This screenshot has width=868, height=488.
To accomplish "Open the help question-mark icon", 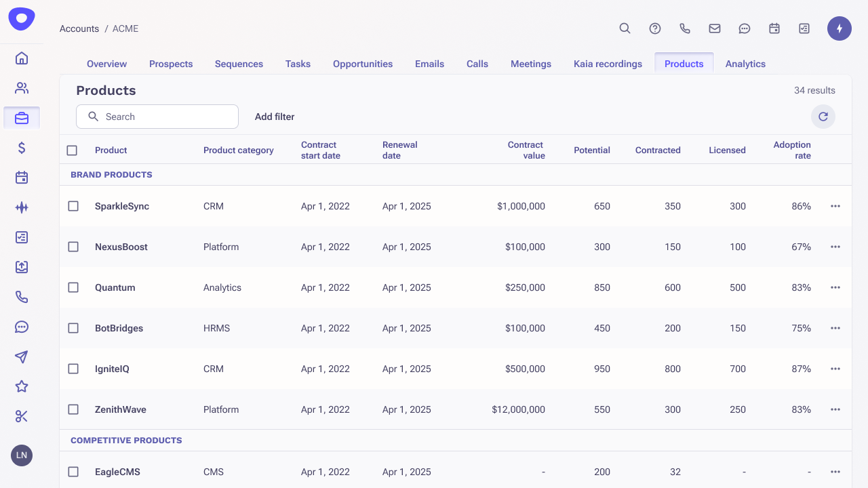I will coord(654,28).
